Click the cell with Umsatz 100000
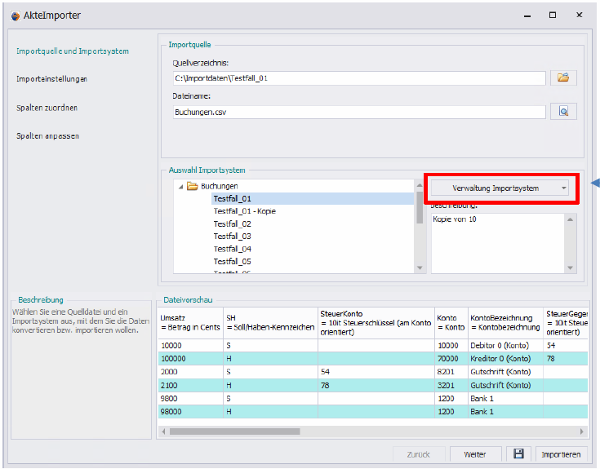This screenshot has height=469, width=600. coord(190,359)
